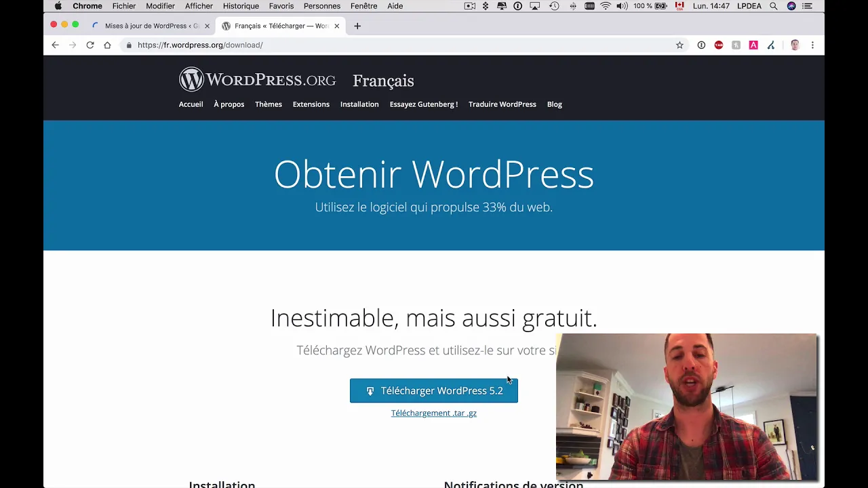Bookmark this page with the star icon
The height and width of the screenshot is (488, 868).
click(679, 45)
